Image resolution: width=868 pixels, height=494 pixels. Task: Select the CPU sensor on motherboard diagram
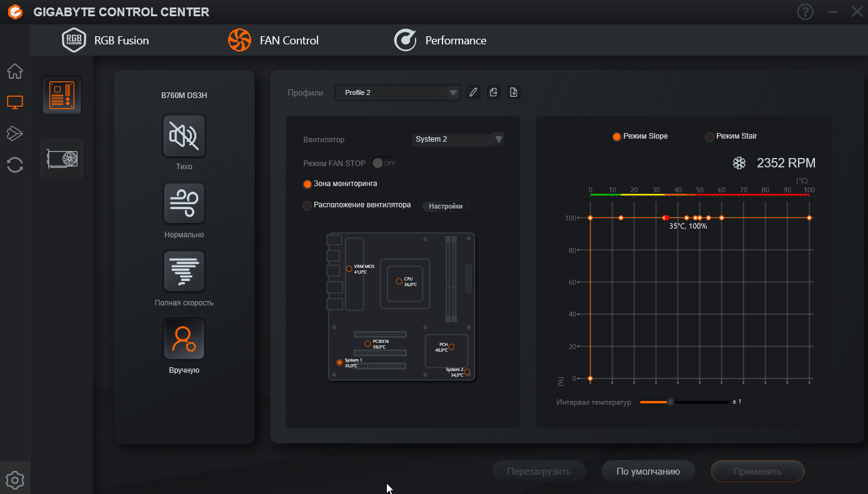(399, 282)
